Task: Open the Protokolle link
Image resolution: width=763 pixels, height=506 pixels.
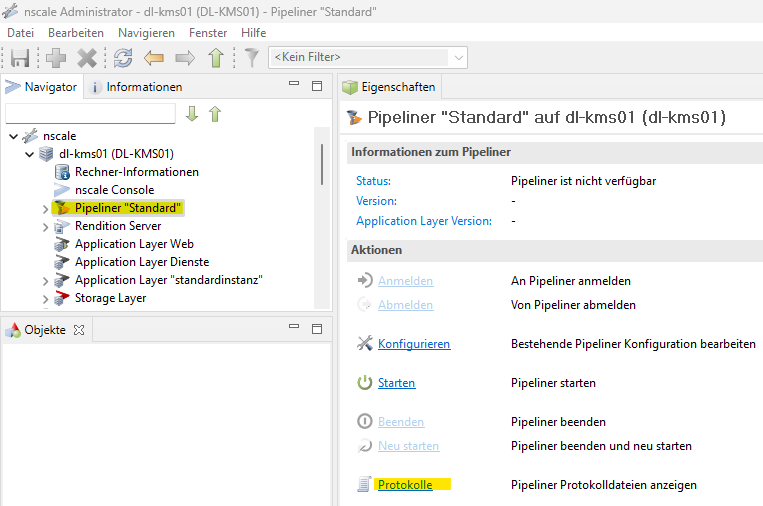Action: coord(405,485)
